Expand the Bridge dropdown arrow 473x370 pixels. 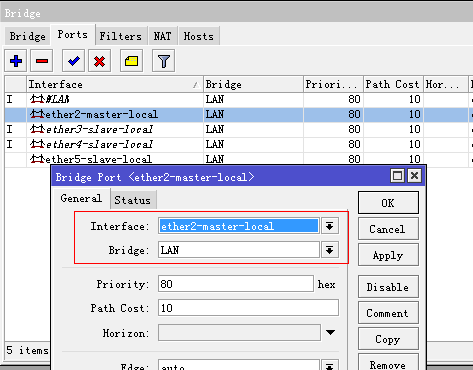coord(330,250)
